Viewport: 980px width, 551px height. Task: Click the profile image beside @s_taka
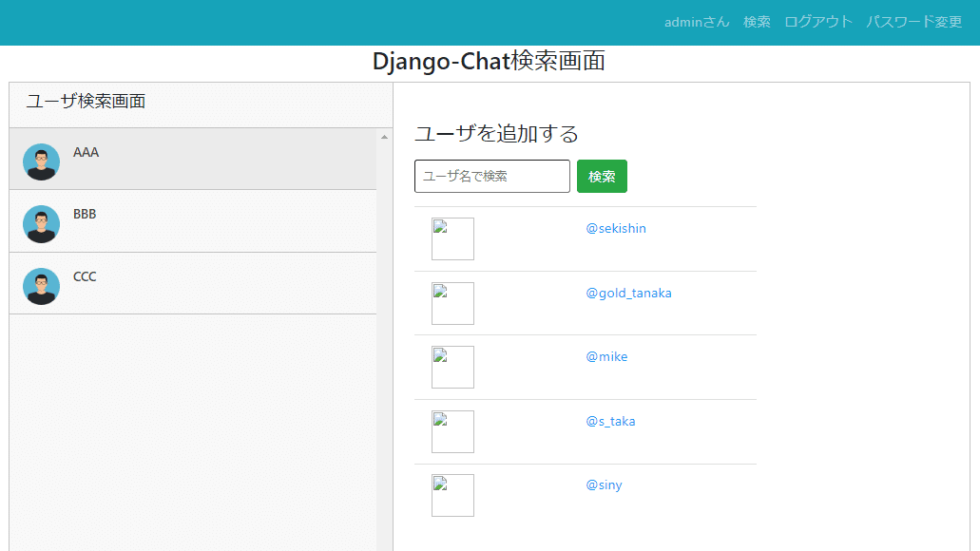[x=452, y=431]
